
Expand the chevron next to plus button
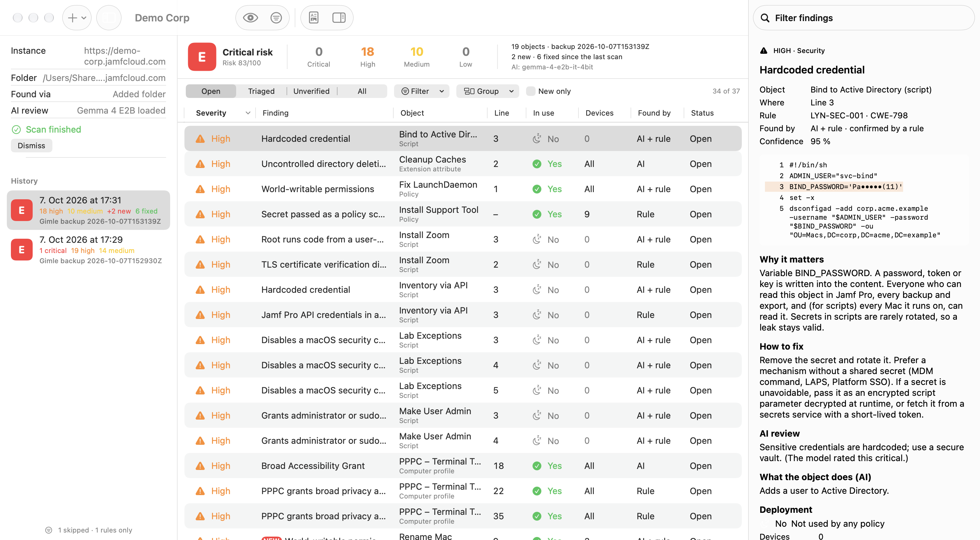84,17
